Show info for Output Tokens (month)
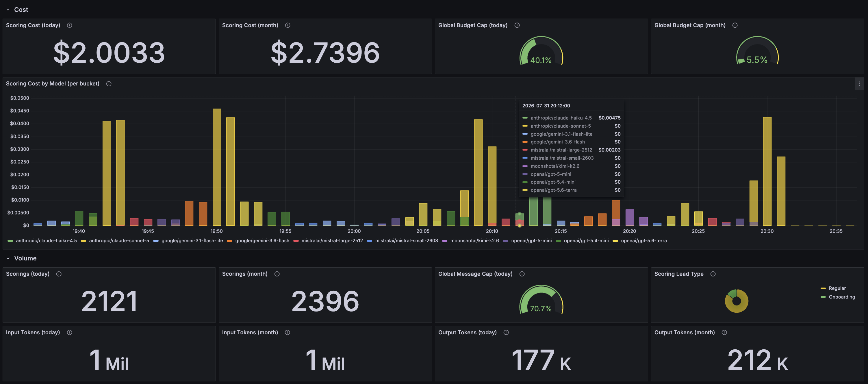The width and height of the screenshot is (868, 384). click(x=724, y=333)
